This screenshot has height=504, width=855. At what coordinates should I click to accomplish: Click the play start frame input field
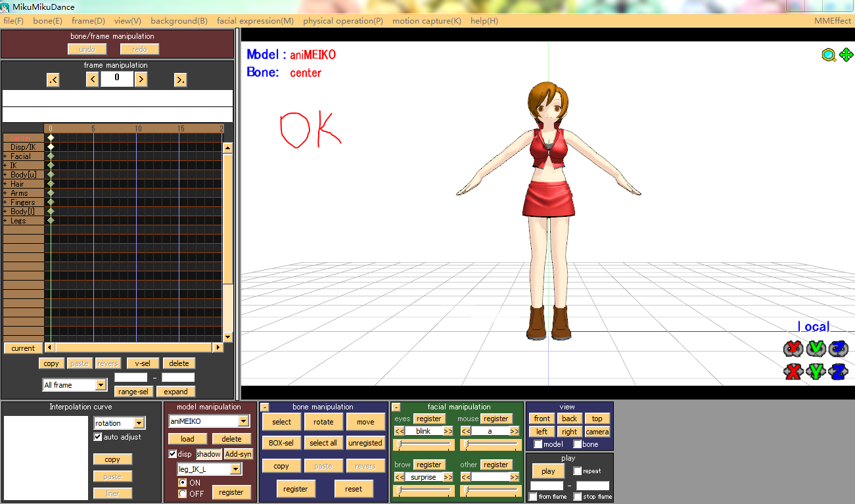point(547,486)
